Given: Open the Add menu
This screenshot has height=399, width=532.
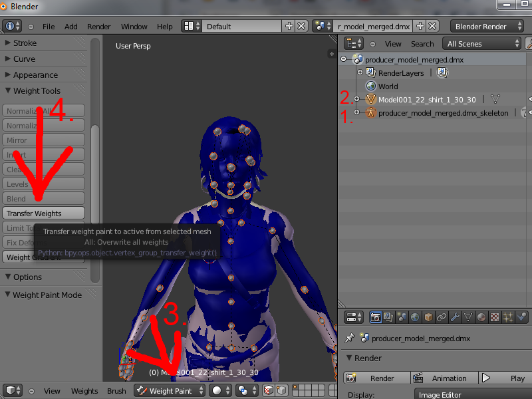Looking at the screenshot, I should [x=71, y=27].
